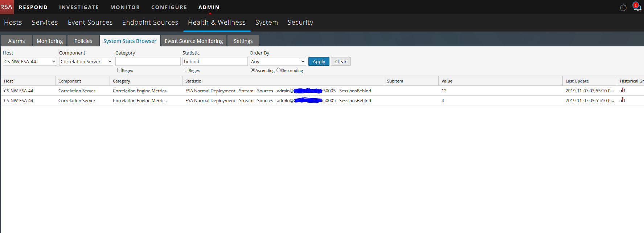The height and width of the screenshot is (233, 644).
Task: Switch to the Policies tab
Action: tap(83, 41)
